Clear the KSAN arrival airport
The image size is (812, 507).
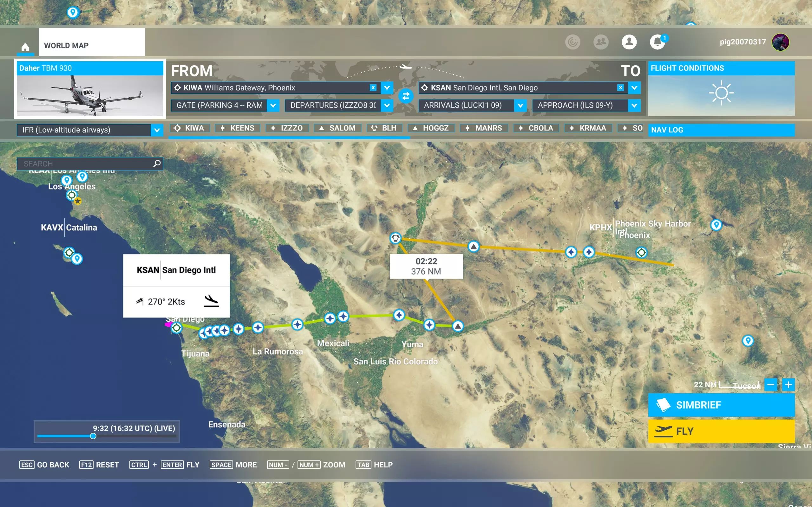coord(620,87)
